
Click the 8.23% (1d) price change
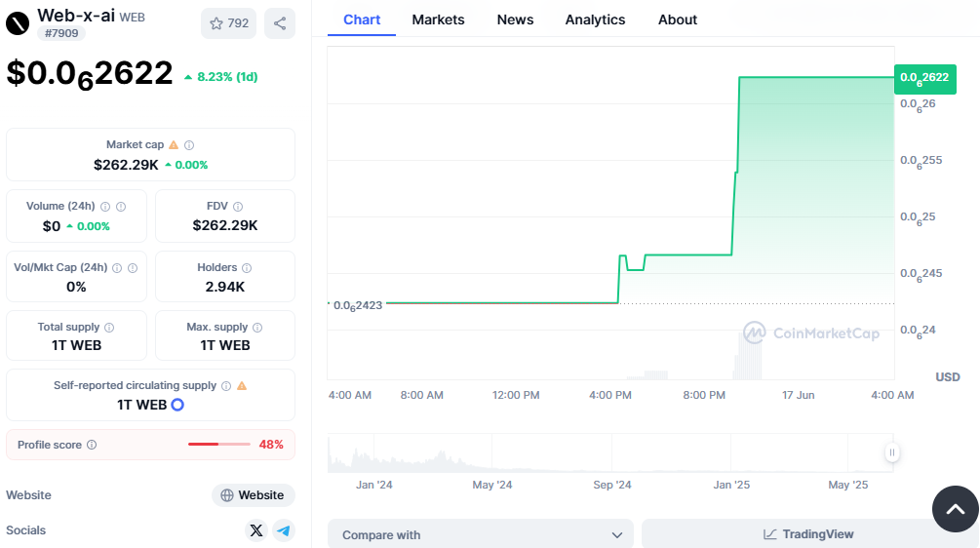(221, 77)
